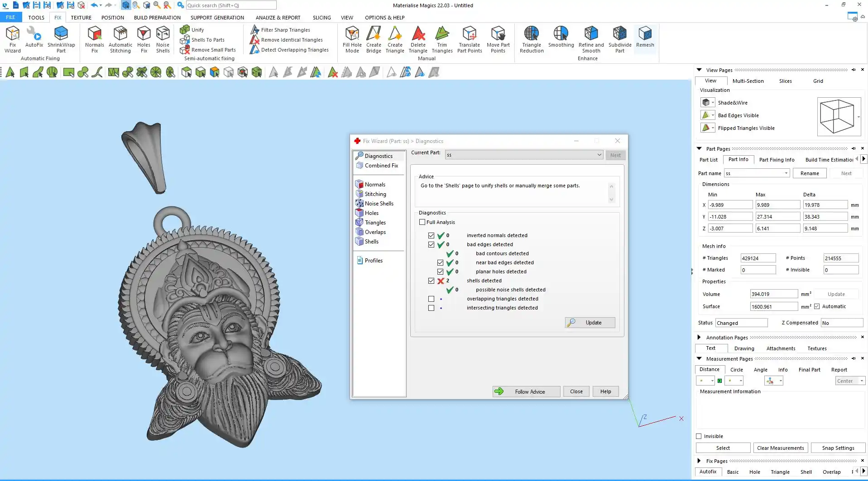Switch to the Support Generation ribbon tab

(x=217, y=18)
